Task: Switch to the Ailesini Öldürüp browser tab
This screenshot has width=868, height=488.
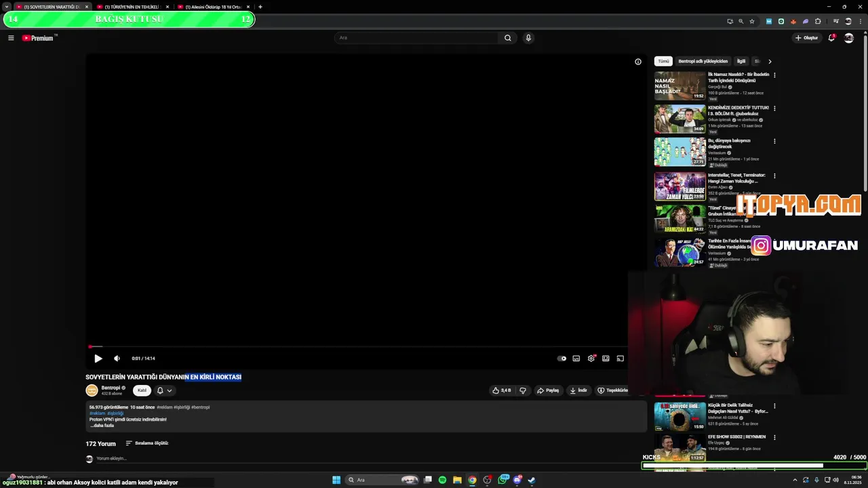Action: click(x=212, y=7)
